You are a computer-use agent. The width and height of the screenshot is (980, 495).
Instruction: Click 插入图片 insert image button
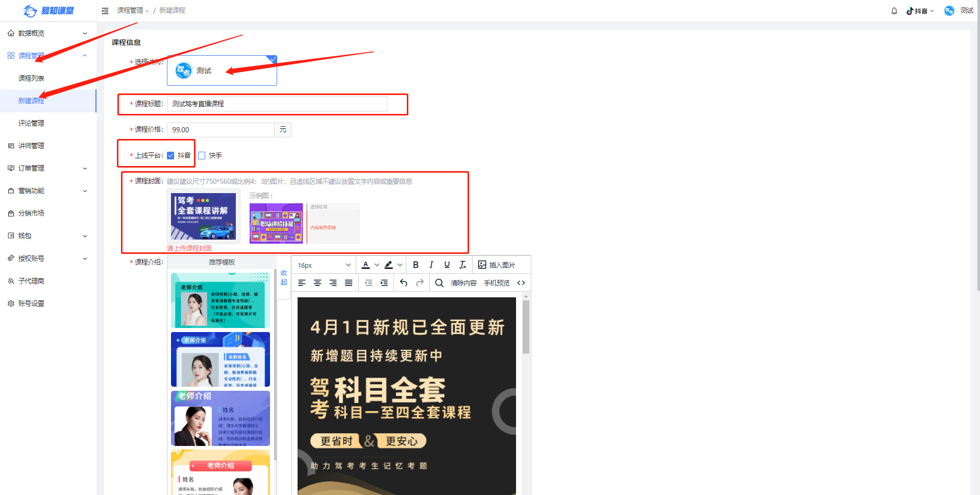[x=497, y=265]
